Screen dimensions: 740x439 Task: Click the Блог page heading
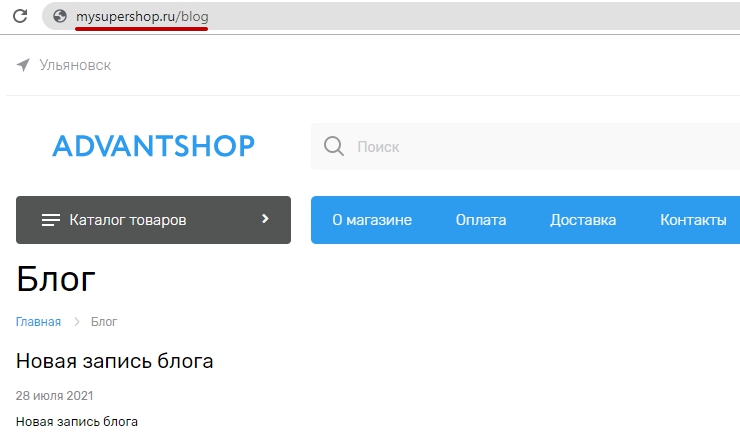point(56,280)
